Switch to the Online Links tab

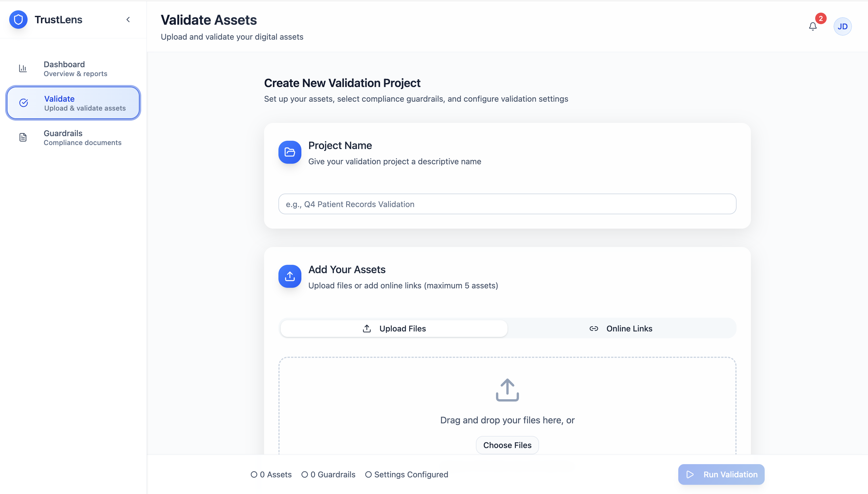[x=621, y=329]
